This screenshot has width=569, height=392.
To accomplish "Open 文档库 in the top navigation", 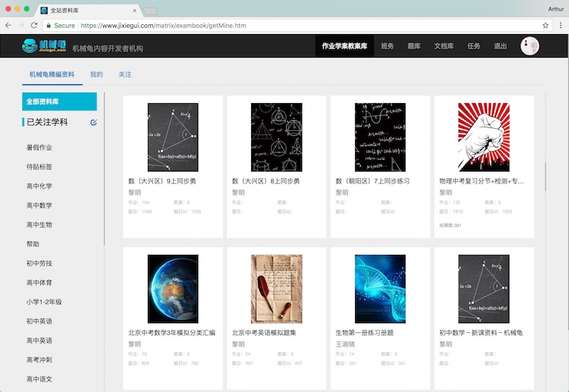I will (x=443, y=46).
